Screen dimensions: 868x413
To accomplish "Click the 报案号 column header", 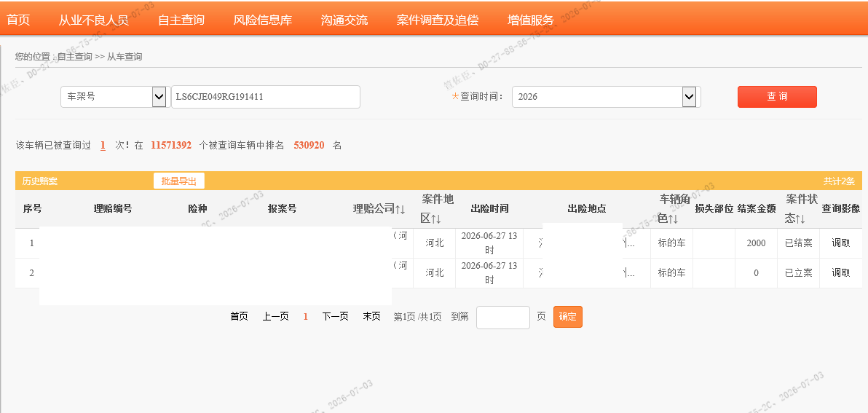I will tap(283, 209).
